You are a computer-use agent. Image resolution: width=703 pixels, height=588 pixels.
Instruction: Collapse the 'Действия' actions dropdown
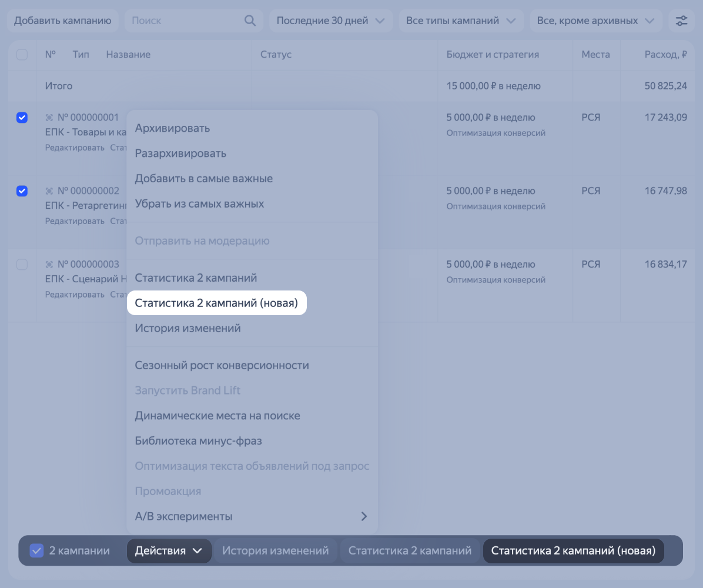click(x=169, y=551)
